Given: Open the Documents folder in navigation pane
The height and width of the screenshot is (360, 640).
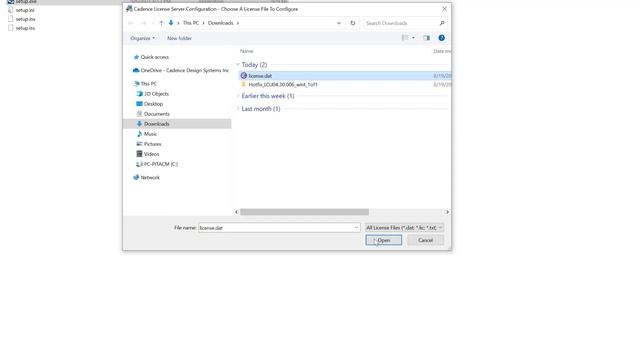Looking at the screenshot, I should click(x=156, y=114).
